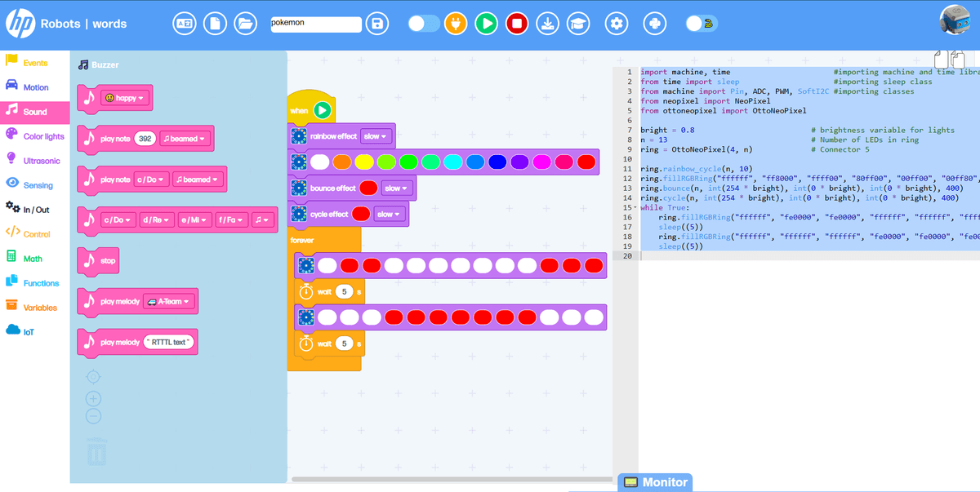The image size is (980, 492).
Task: Toggle the Python snake mode switch
Action: click(x=697, y=24)
